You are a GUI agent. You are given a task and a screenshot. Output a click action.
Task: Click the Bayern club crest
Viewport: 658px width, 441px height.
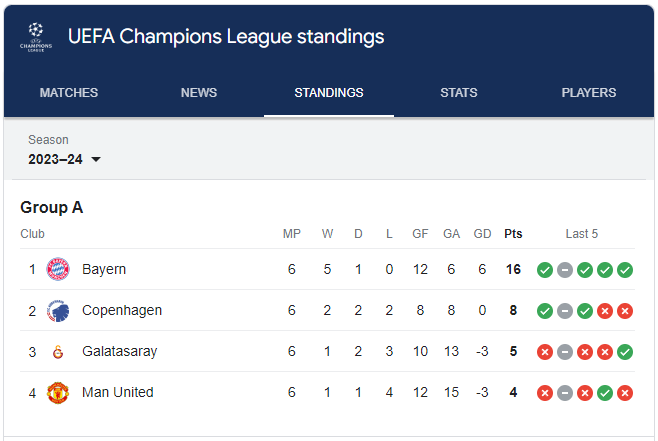58,269
